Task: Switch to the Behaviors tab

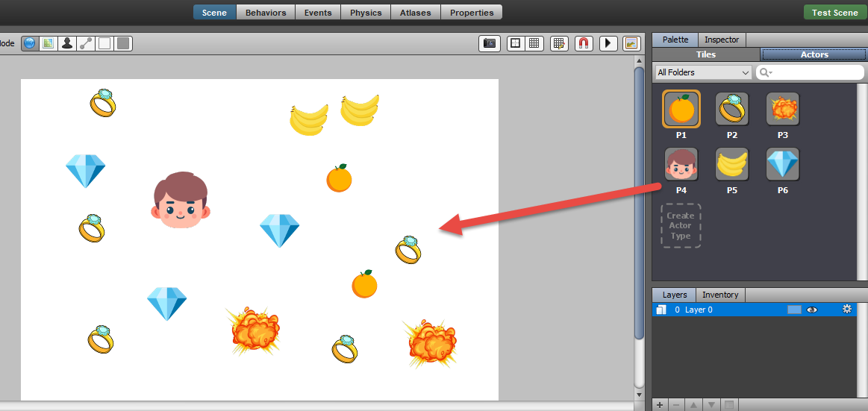Action: (266, 12)
